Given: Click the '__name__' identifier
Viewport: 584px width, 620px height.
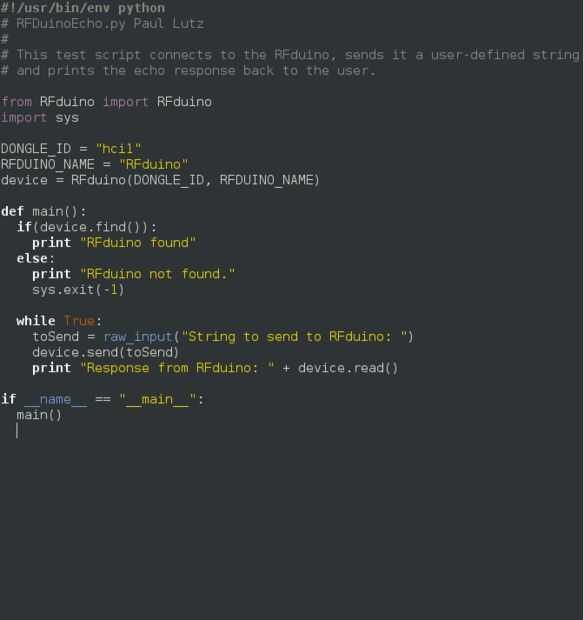Looking at the screenshot, I should (56, 400).
